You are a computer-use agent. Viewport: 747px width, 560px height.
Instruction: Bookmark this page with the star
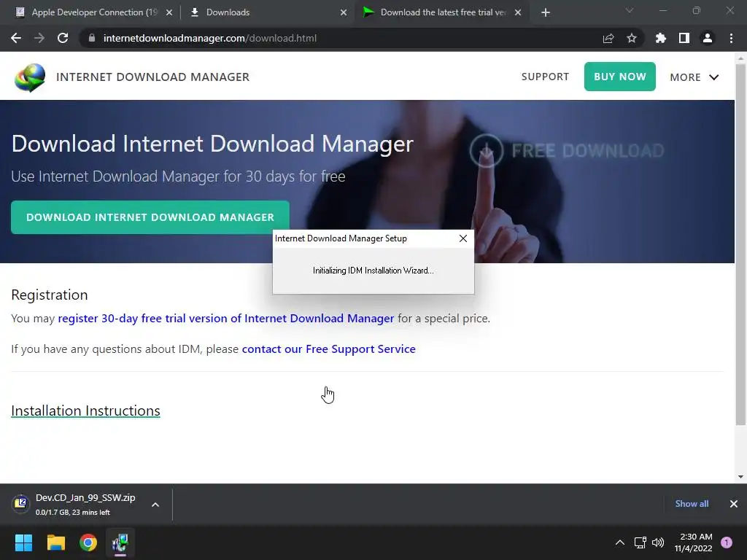click(632, 38)
